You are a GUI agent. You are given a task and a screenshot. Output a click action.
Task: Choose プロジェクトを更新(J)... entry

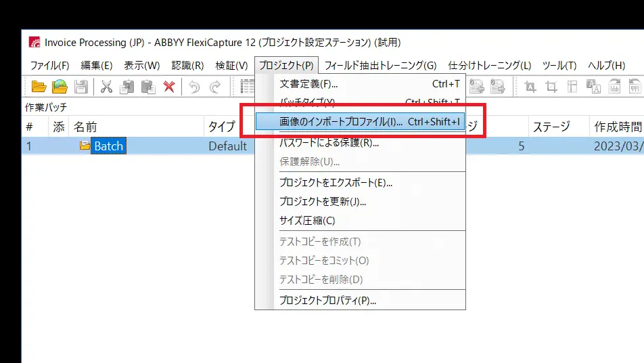point(360,201)
